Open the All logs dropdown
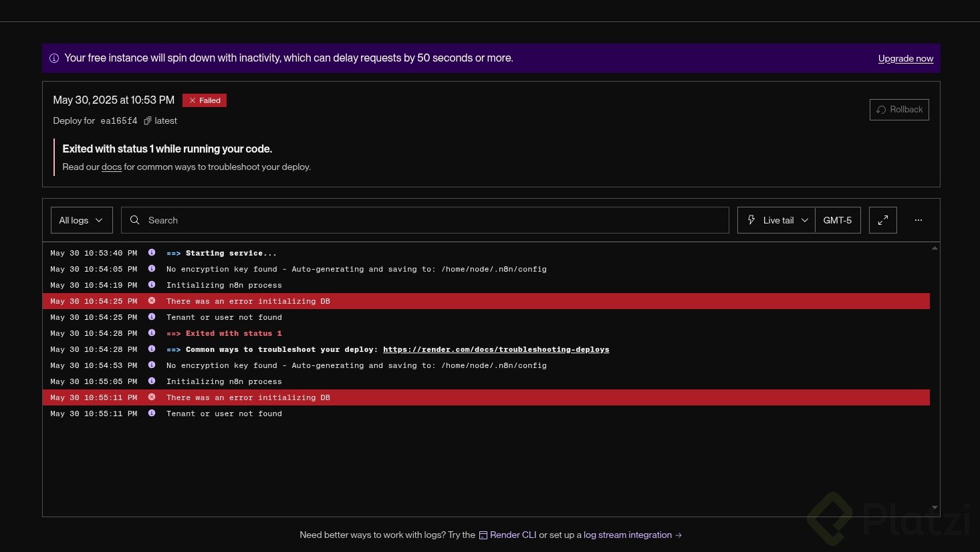Image resolution: width=980 pixels, height=552 pixels. coord(82,220)
